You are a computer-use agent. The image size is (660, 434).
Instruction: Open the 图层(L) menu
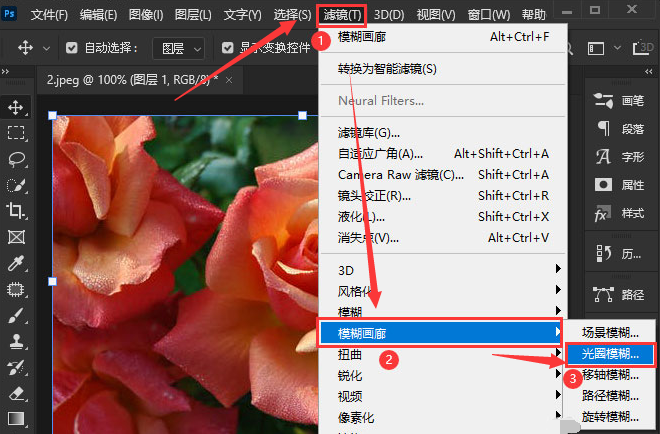pyautogui.click(x=193, y=15)
